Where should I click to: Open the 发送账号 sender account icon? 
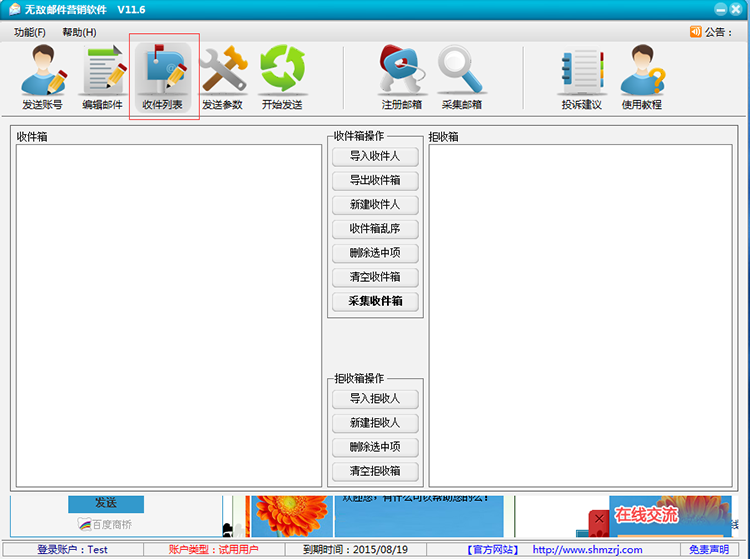click(43, 77)
